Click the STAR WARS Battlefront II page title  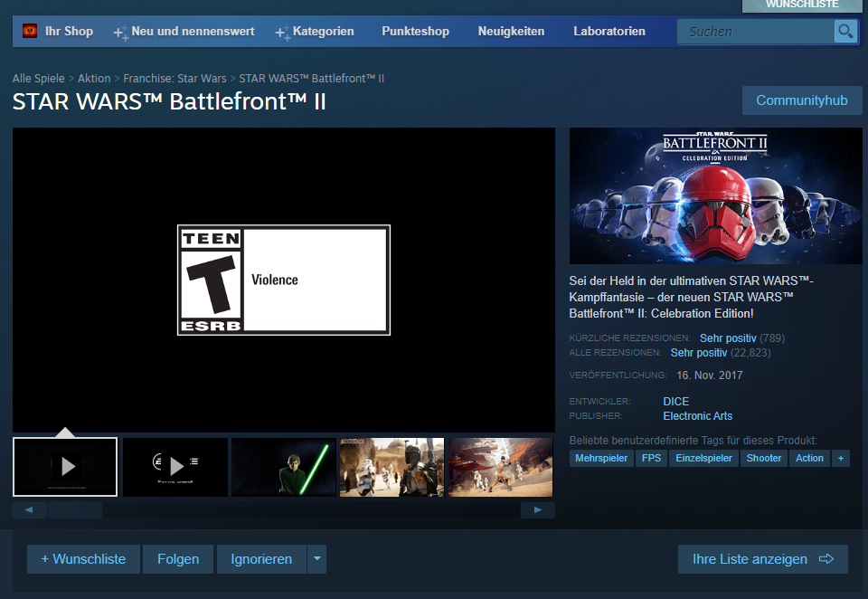coord(169,101)
